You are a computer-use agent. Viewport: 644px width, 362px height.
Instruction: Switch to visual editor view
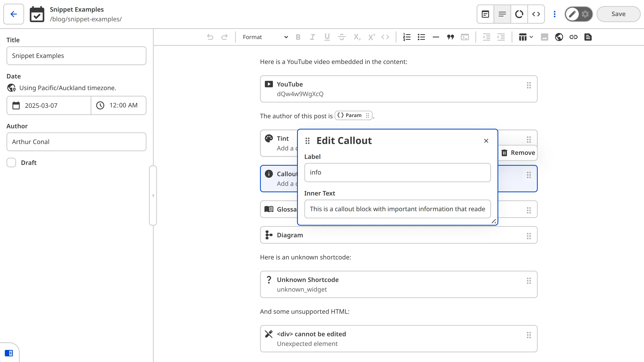point(485,14)
